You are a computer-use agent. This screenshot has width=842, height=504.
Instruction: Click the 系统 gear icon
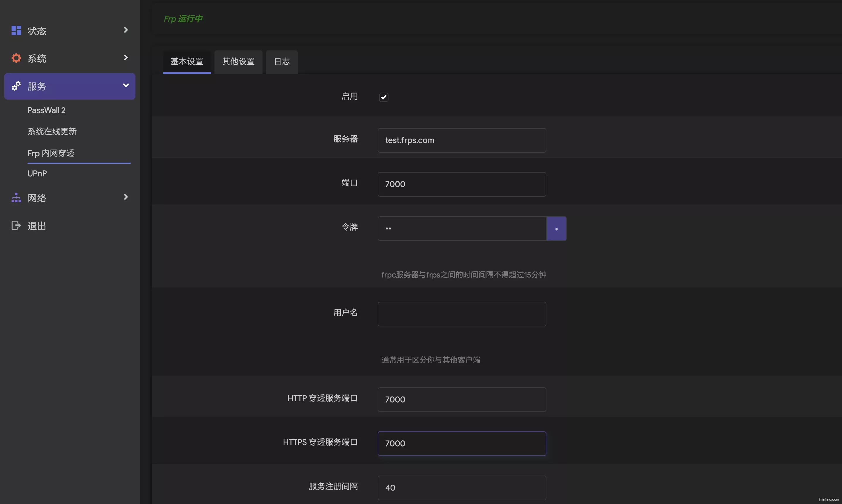[x=16, y=58]
